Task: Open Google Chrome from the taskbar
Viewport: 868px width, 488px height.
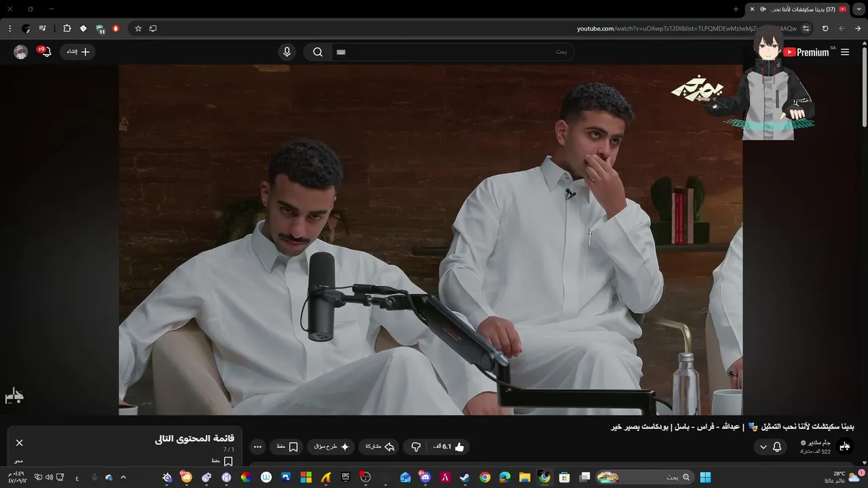Action: click(x=485, y=477)
